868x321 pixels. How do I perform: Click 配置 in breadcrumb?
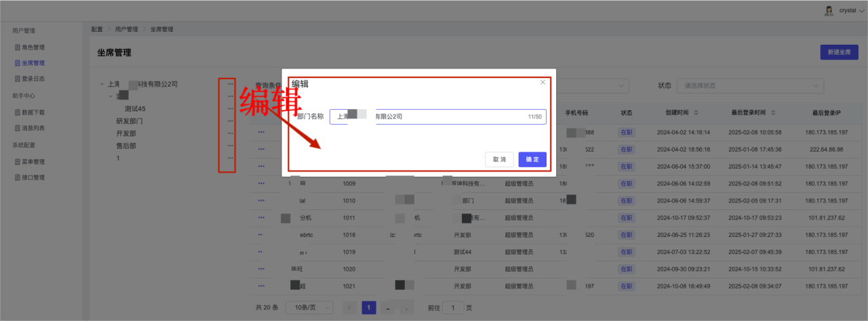coord(97,29)
